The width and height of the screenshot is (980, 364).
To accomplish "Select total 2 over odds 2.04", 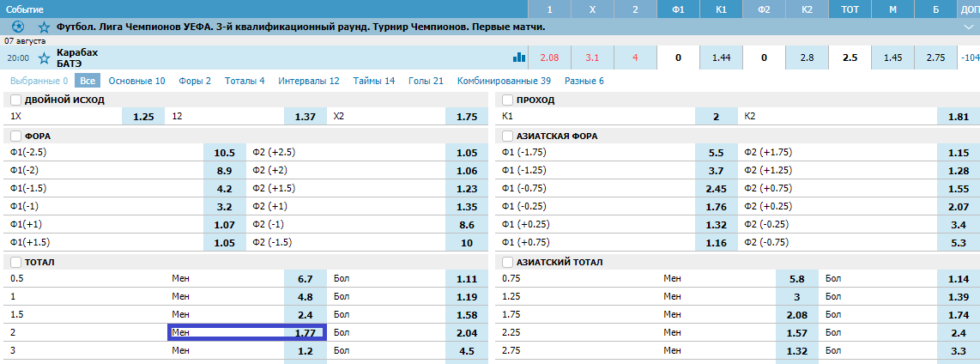I will 466,333.
